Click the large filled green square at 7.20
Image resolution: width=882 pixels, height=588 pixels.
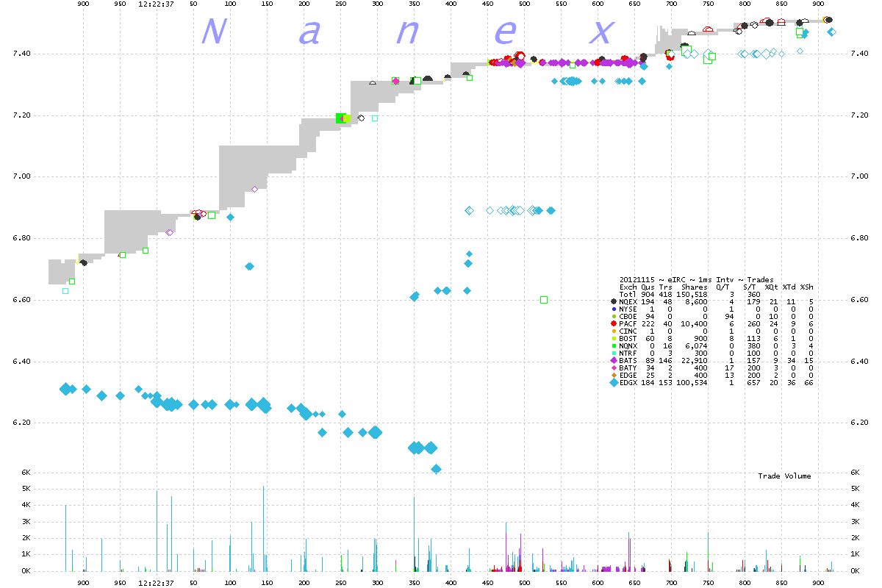tap(340, 118)
